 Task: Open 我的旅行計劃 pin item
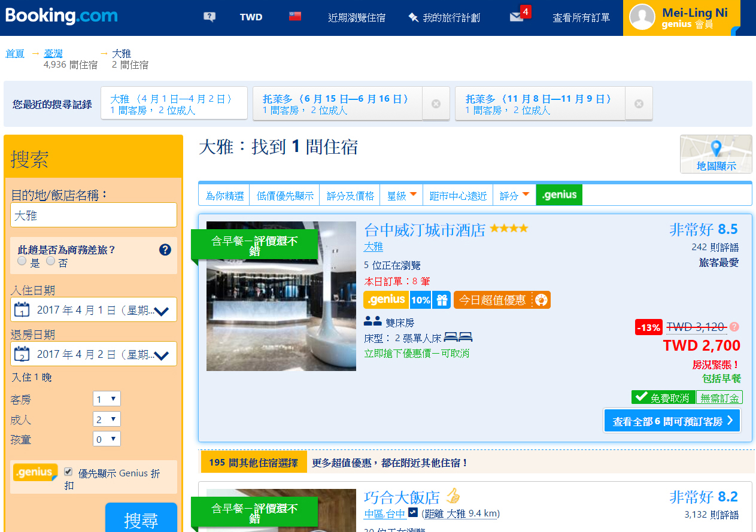pyautogui.click(x=444, y=17)
